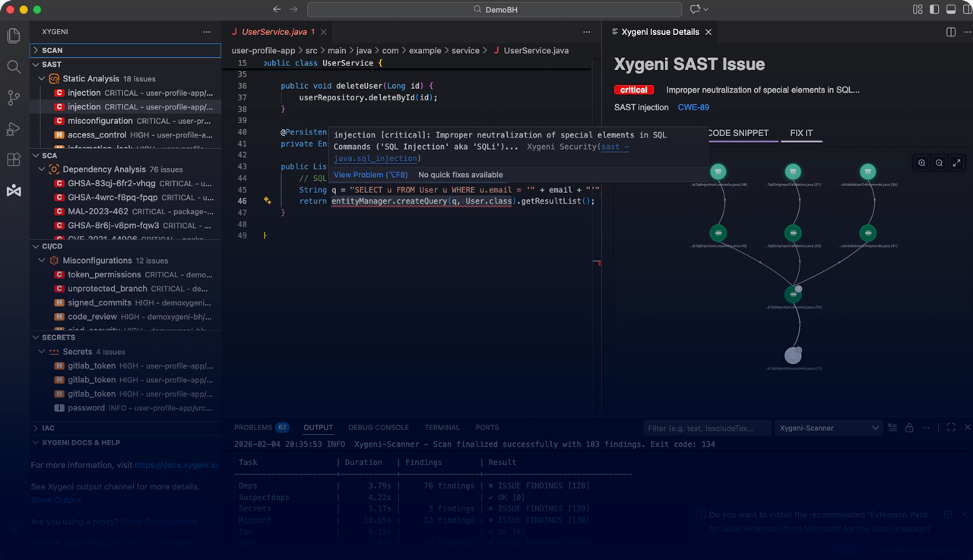Expand the IAC section

click(125, 428)
